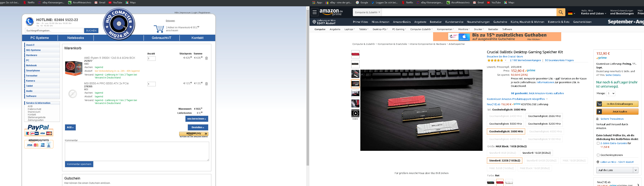This screenshot has height=186, width=644.
Task: Expand the Tablets submenu
Action: coord(363,29)
